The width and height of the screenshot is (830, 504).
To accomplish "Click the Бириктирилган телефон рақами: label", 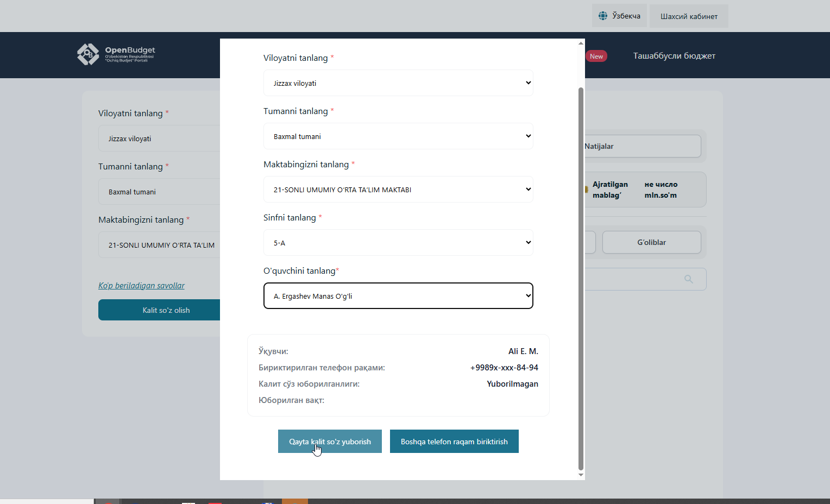I will (x=322, y=368).
